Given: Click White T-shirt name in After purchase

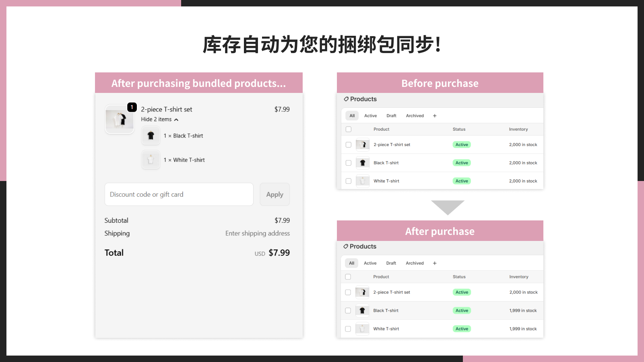Looking at the screenshot, I should point(386,329).
